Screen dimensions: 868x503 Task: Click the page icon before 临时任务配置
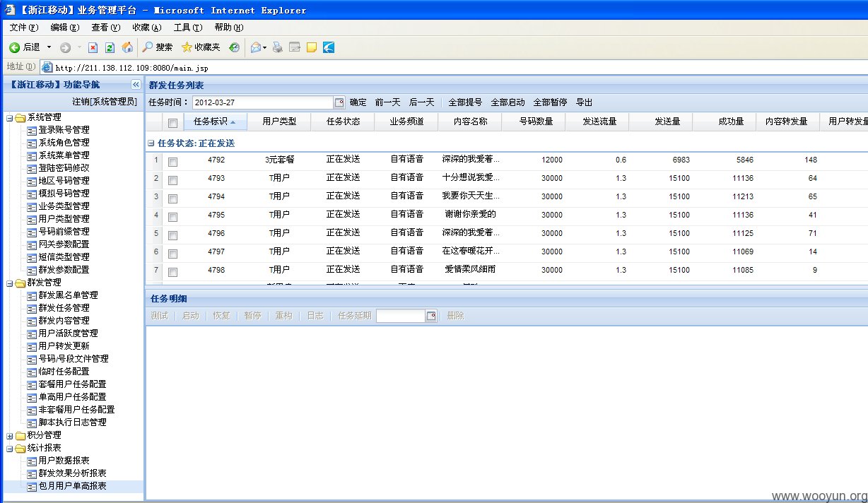(32, 372)
